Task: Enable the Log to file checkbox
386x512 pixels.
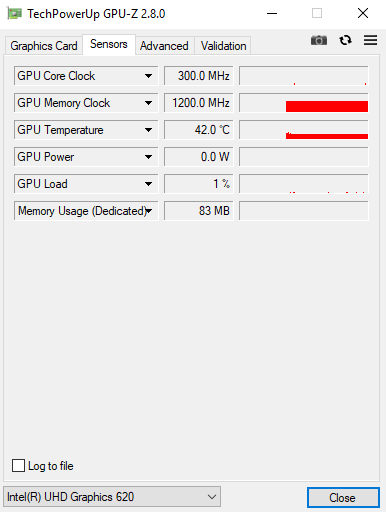Action: coord(18,466)
